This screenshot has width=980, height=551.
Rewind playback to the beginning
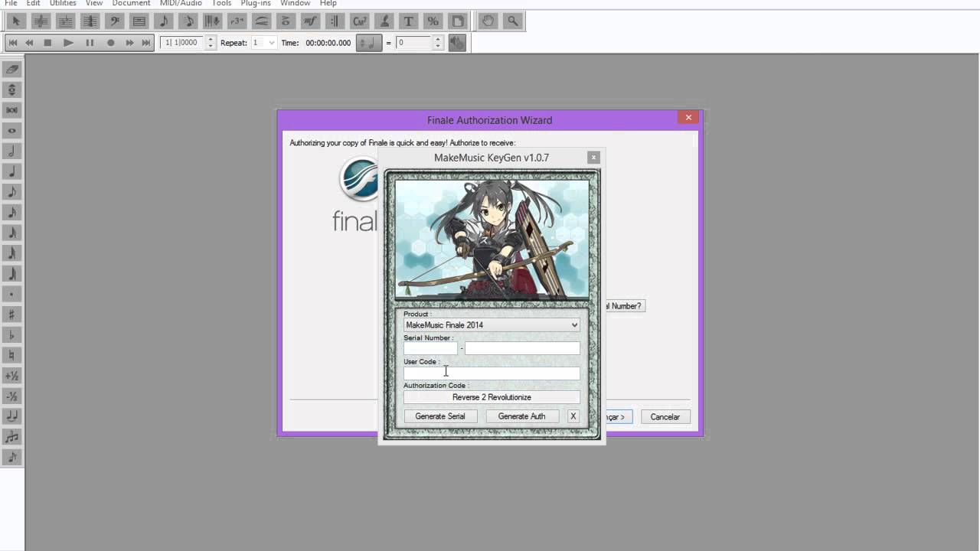pos(12,43)
